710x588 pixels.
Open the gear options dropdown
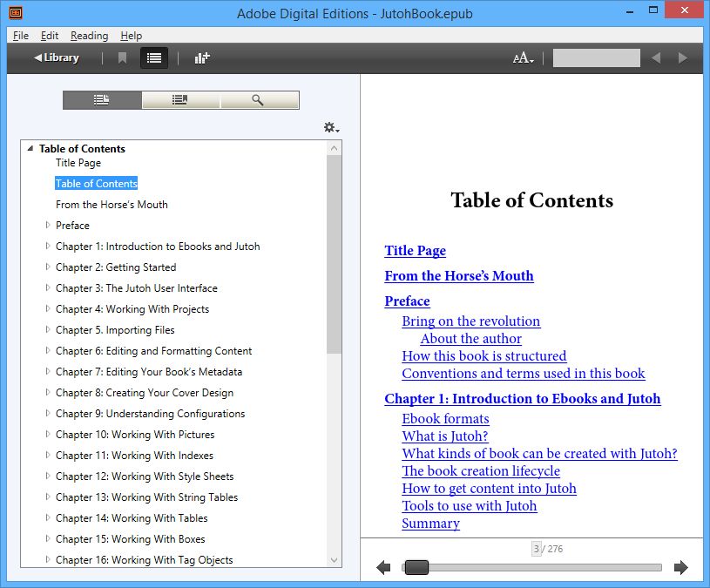331,128
